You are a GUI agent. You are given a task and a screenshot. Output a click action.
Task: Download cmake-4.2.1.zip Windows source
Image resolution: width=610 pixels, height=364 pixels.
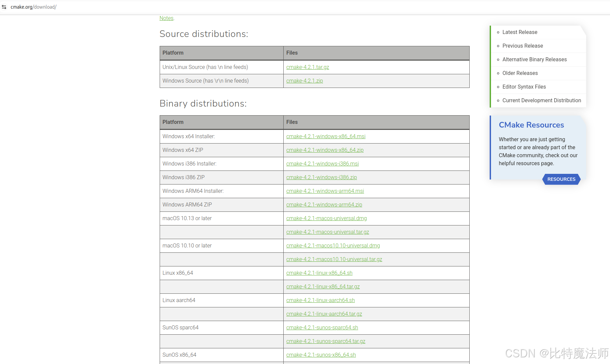[304, 81]
